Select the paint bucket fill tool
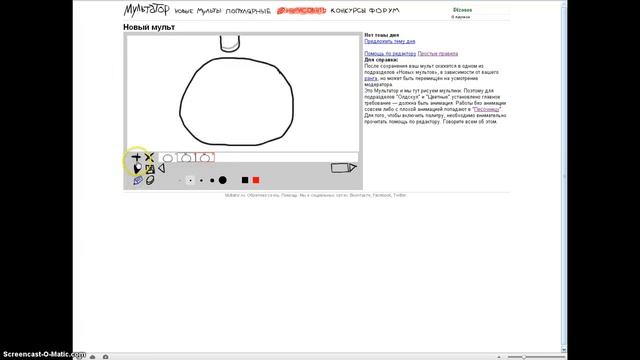 pos(137,168)
